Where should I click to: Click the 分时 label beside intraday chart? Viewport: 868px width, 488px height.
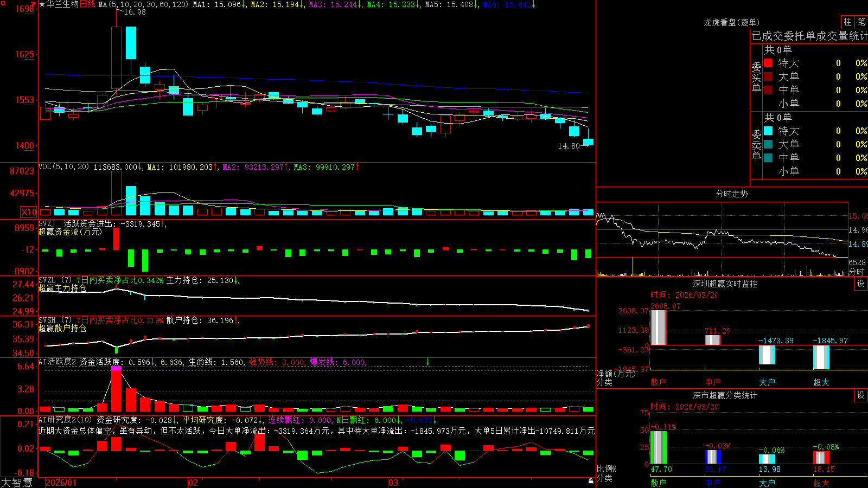[857, 271]
